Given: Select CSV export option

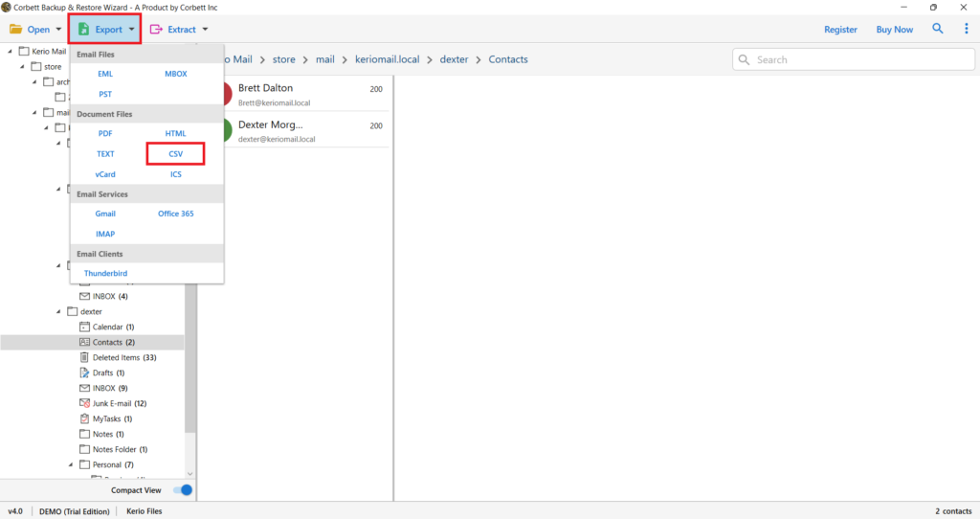Looking at the screenshot, I should [x=176, y=154].
